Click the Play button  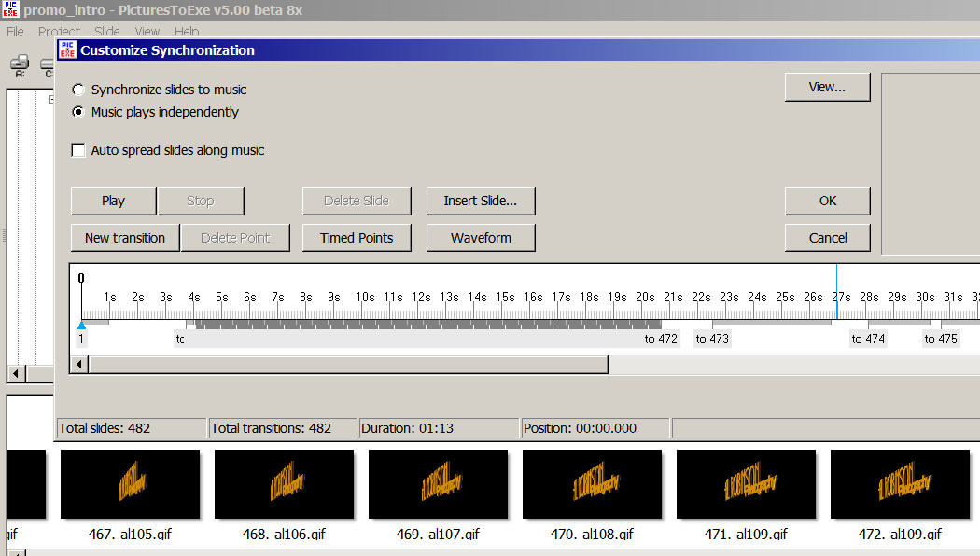click(x=113, y=201)
